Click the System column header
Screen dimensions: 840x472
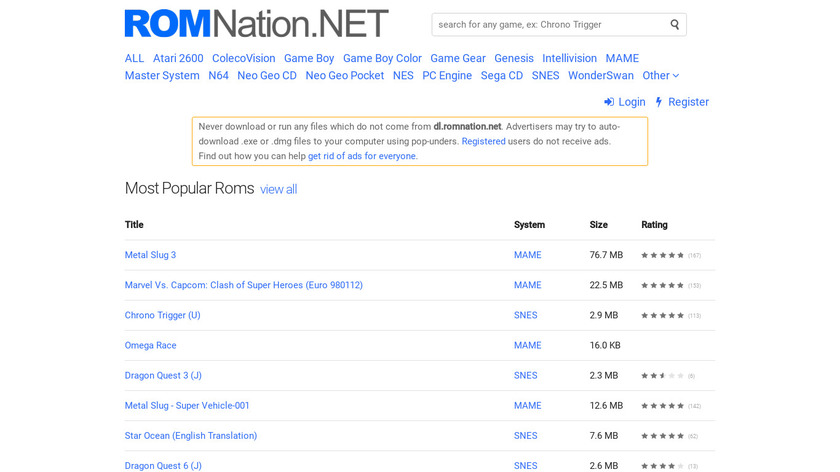pos(529,224)
